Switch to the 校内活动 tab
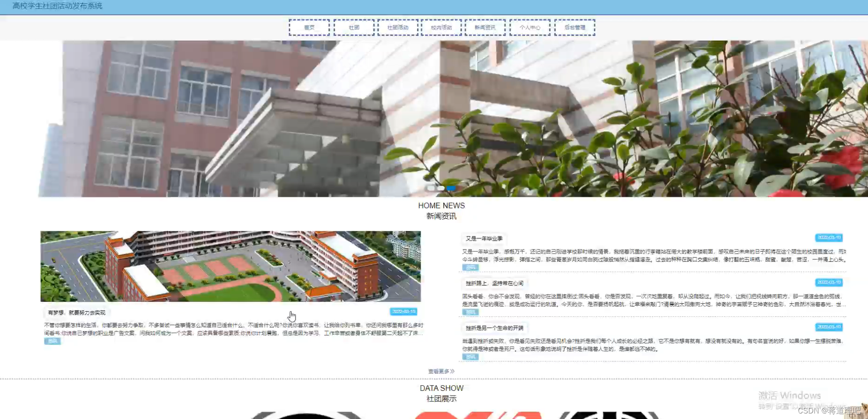Viewport: 868px width, 419px height. pyautogui.click(x=441, y=27)
